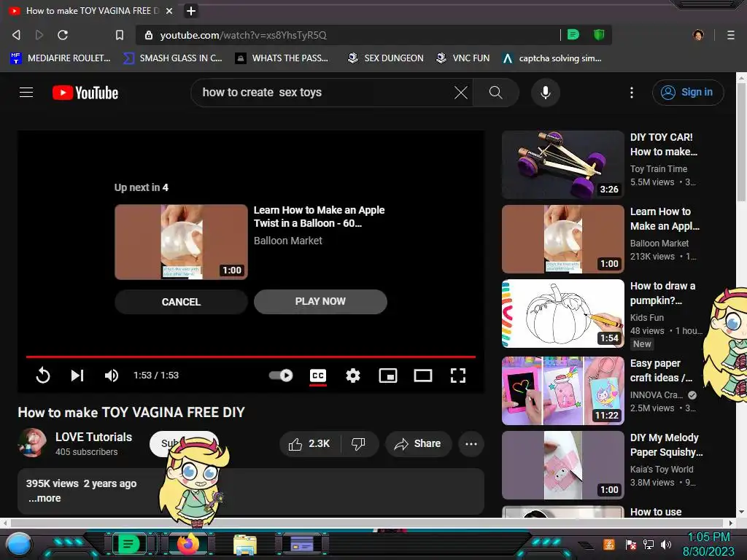The height and width of the screenshot is (560, 747).
Task: Open DIY TOY CAR video thumbnail
Action: click(562, 164)
